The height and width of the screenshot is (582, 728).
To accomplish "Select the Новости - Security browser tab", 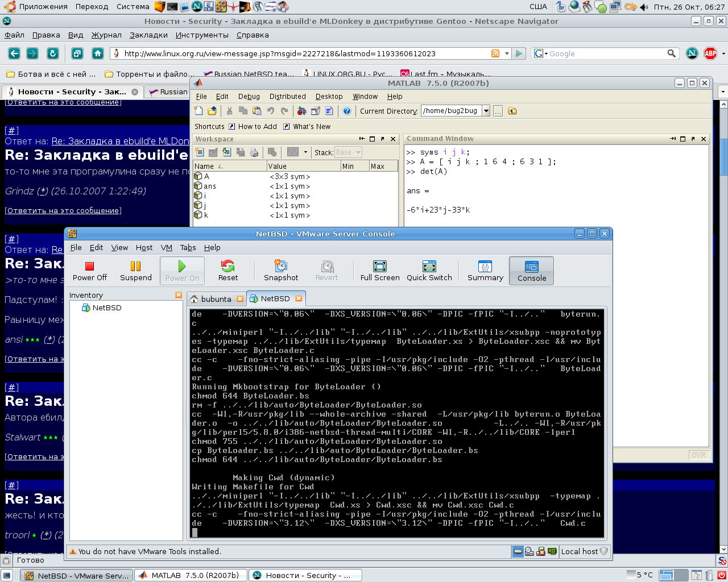I will pos(72,92).
